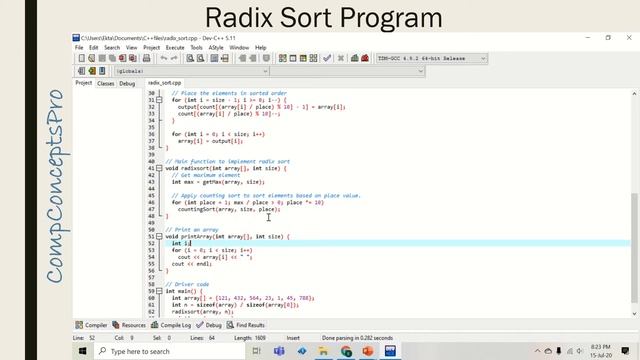Click the Run toolbar icon
This screenshot has height=360, width=640.
[293, 58]
